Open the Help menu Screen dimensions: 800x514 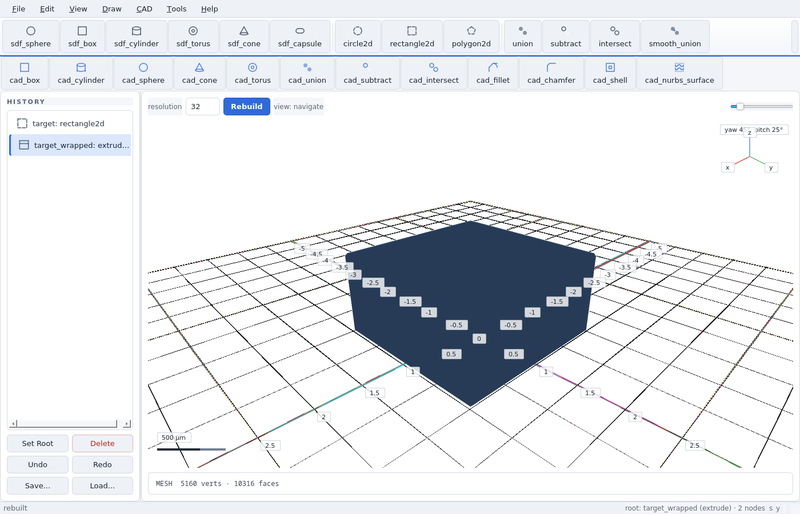209,9
